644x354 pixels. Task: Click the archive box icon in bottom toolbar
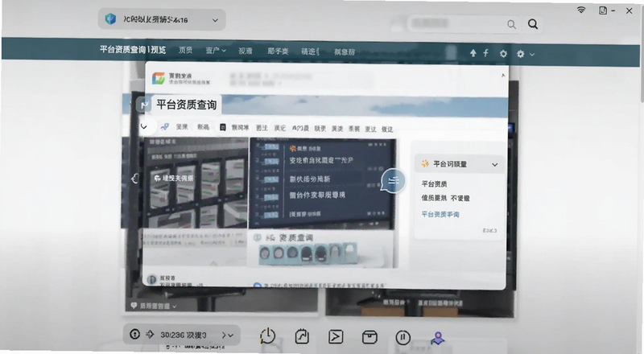[x=369, y=338]
